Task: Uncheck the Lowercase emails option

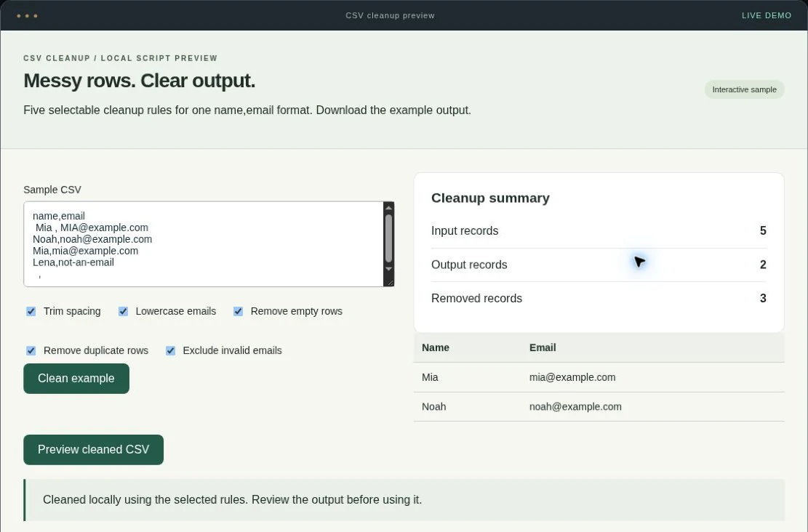Action: [123, 312]
